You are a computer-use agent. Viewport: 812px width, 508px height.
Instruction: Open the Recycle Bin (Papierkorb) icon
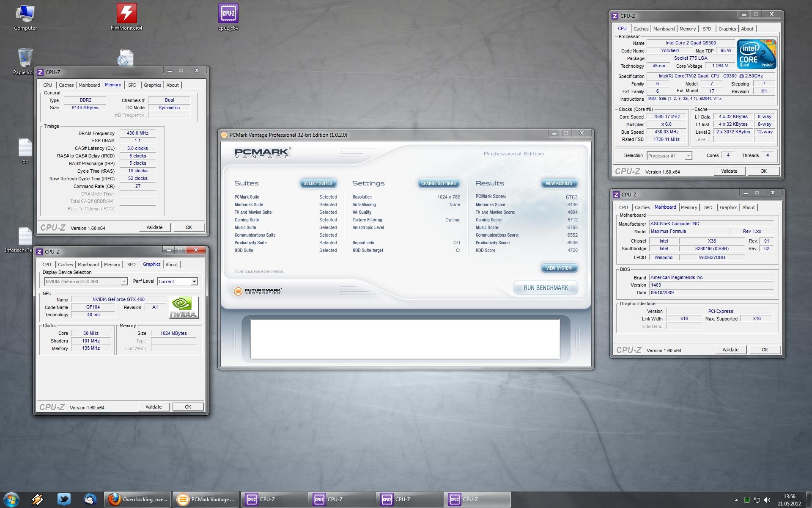pos(25,61)
